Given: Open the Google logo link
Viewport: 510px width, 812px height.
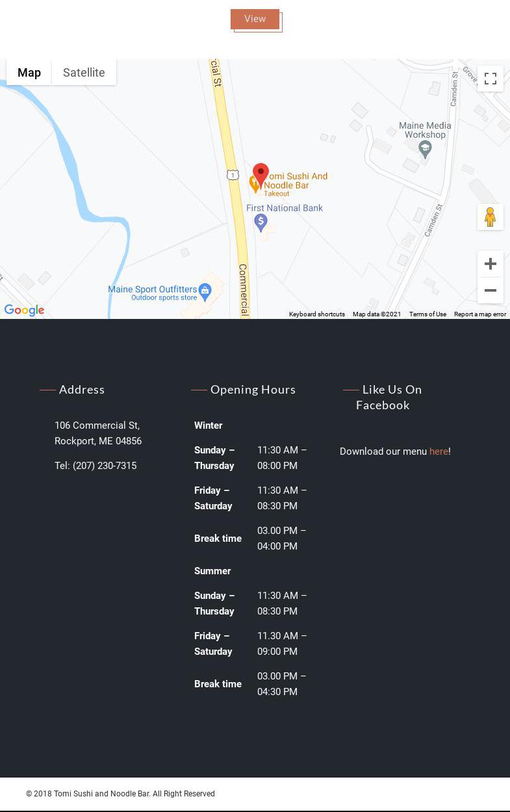Looking at the screenshot, I should point(24,311).
